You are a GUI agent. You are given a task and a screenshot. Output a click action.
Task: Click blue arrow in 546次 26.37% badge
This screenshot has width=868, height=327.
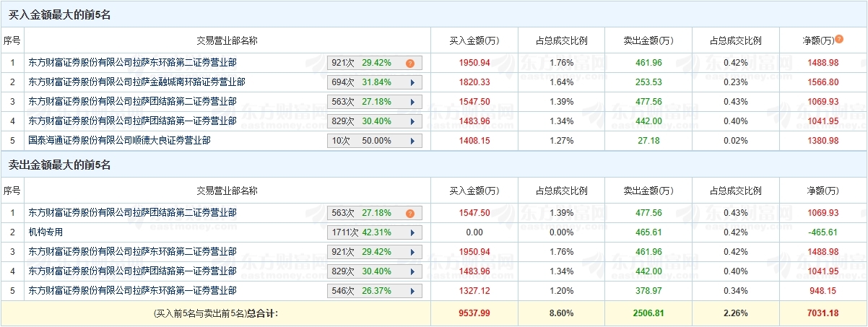(412, 291)
